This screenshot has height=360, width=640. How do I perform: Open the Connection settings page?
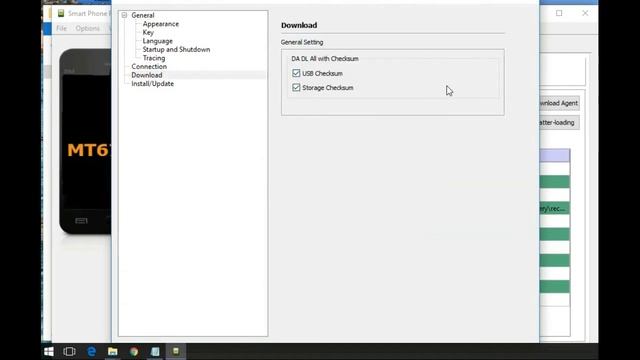[x=149, y=66]
